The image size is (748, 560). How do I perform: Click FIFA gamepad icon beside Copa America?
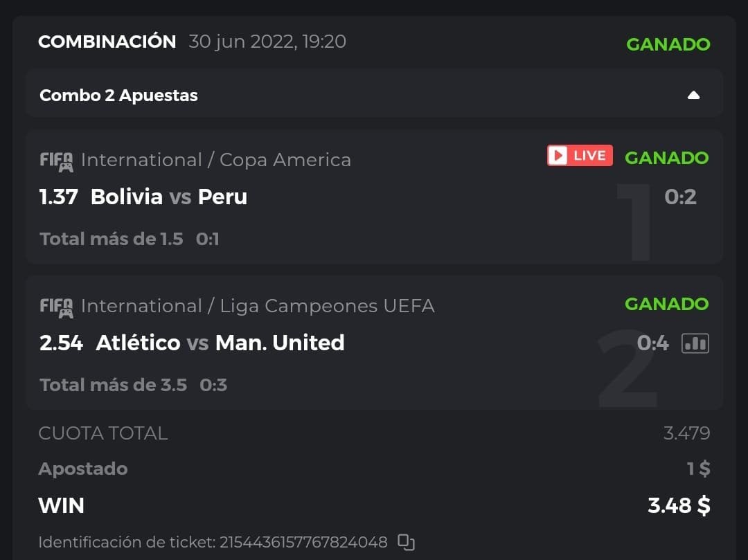coord(56,161)
